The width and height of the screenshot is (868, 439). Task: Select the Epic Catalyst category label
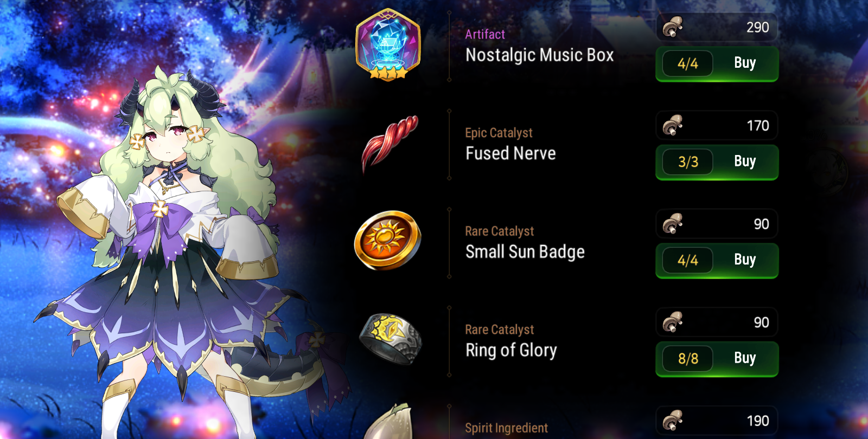(499, 133)
